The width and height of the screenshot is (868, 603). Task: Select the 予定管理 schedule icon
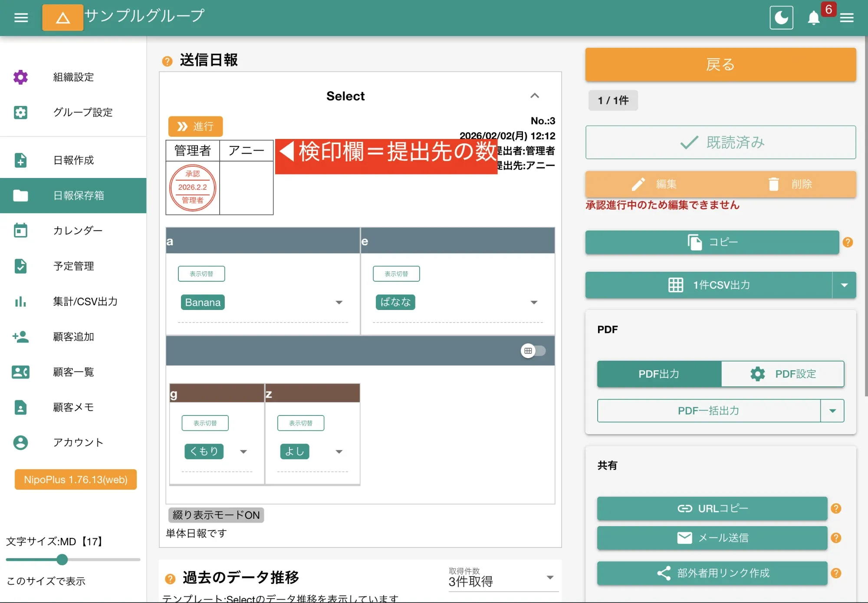20,266
